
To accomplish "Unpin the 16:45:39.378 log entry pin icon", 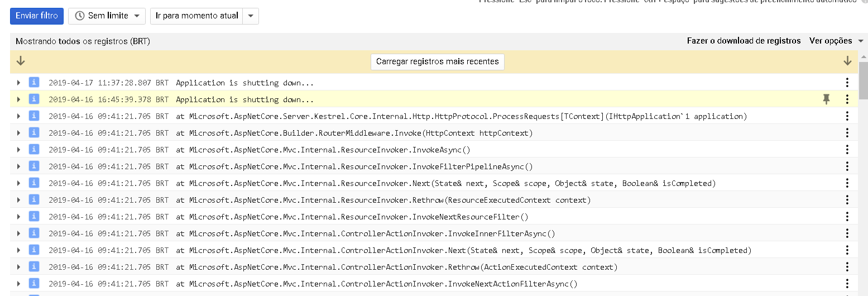I will click(827, 99).
